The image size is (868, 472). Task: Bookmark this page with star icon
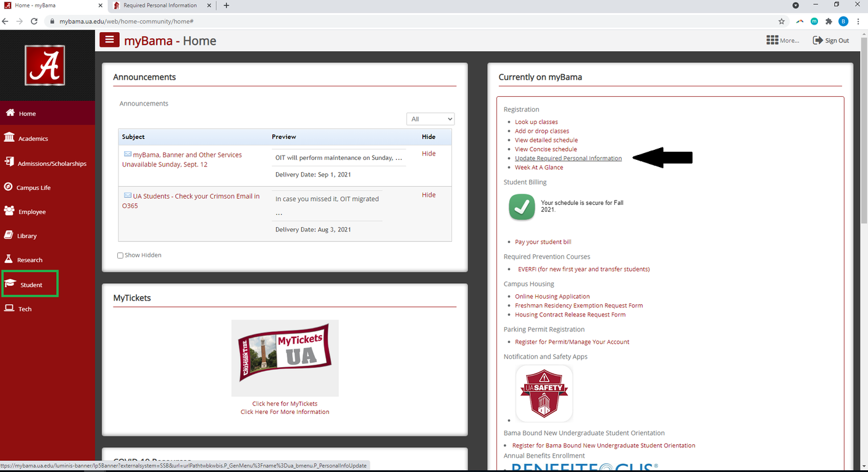pyautogui.click(x=782, y=21)
